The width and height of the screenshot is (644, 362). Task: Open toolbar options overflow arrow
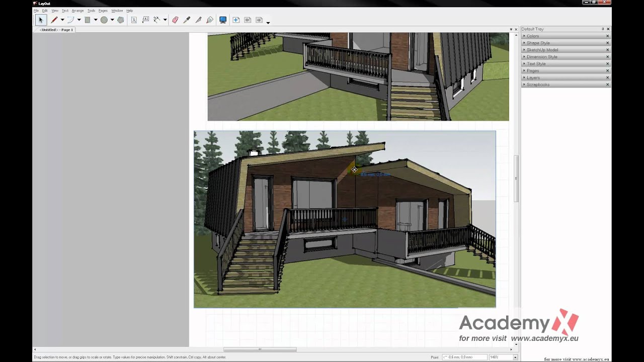pos(268,22)
